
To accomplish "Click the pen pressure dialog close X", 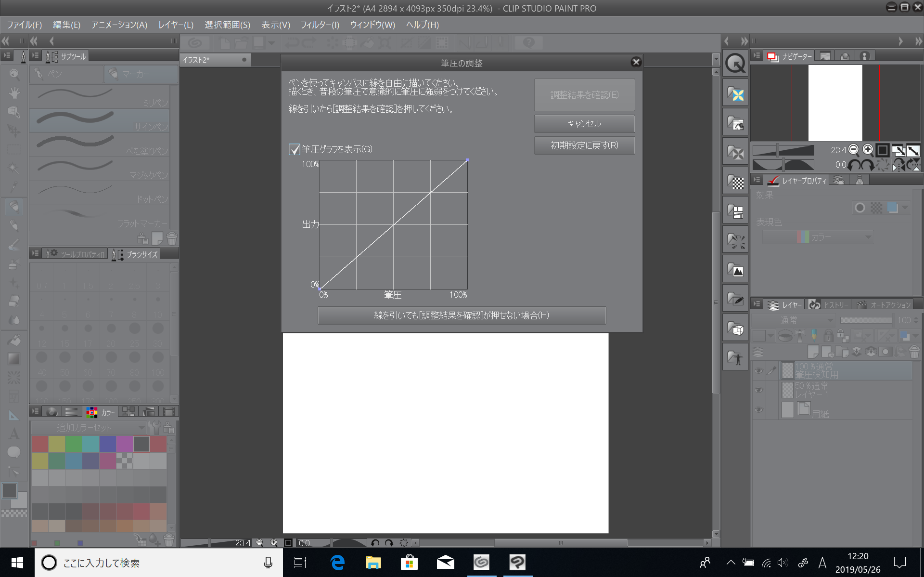I will coord(636,62).
